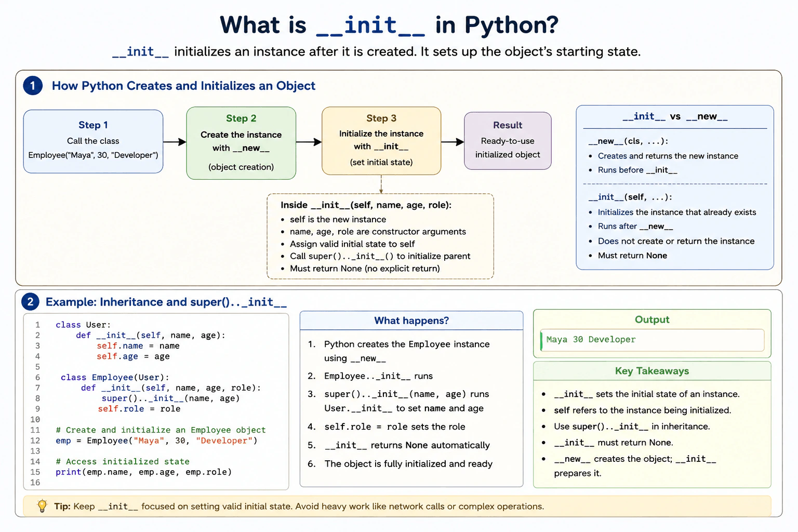
Task: Click code line 9 "self.role = role"
Action: coord(139,409)
